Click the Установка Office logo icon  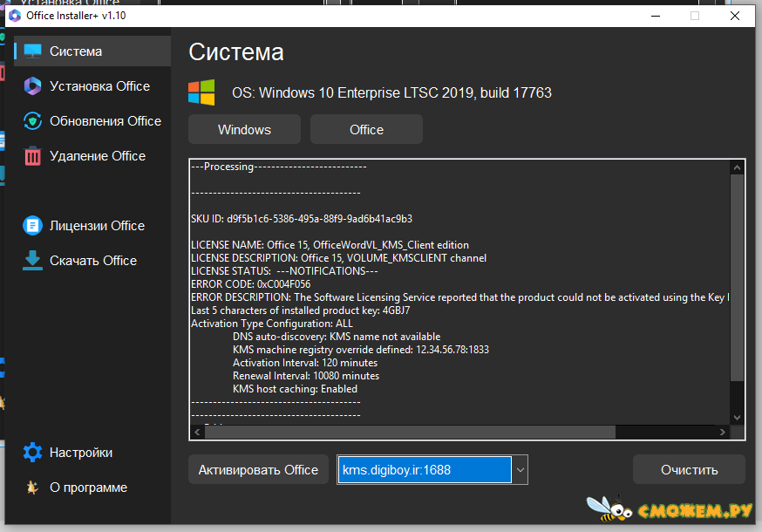point(32,86)
